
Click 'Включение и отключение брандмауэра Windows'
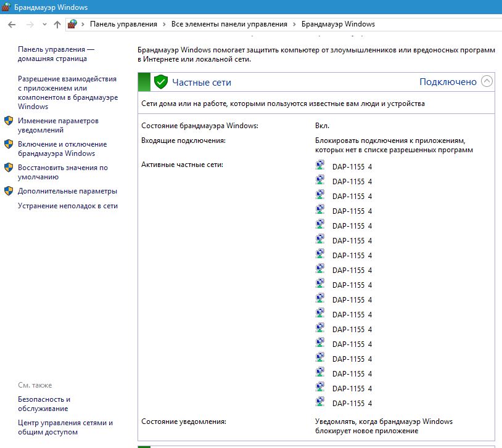62,149
